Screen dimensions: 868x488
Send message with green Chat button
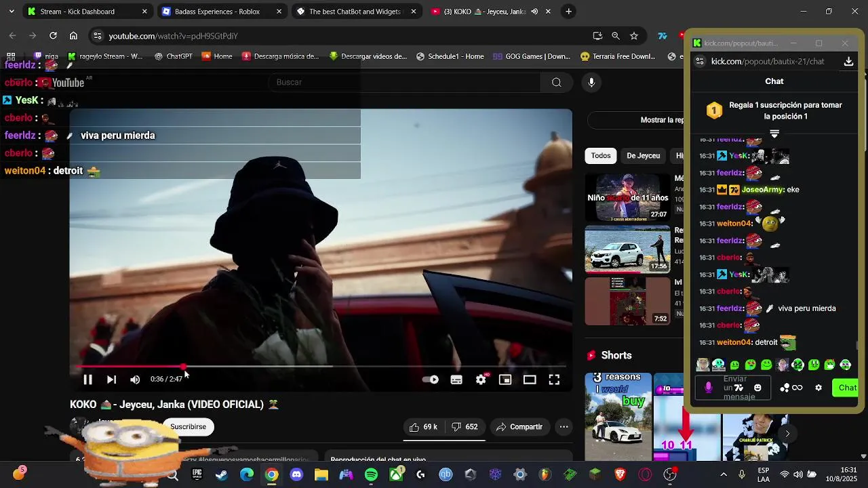[x=846, y=388]
